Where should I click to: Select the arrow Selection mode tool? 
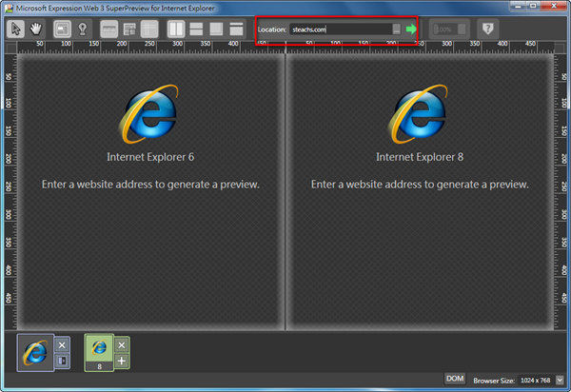pyautogui.click(x=15, y=29)
